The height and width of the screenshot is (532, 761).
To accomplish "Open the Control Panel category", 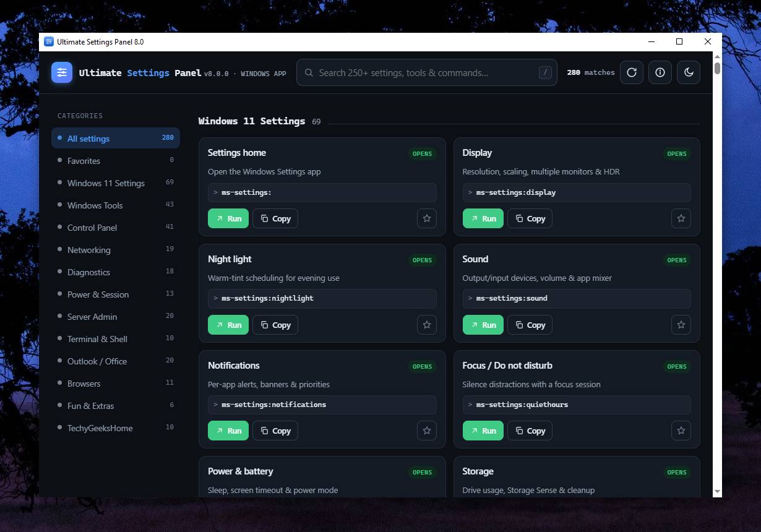I will coord(116,227).
